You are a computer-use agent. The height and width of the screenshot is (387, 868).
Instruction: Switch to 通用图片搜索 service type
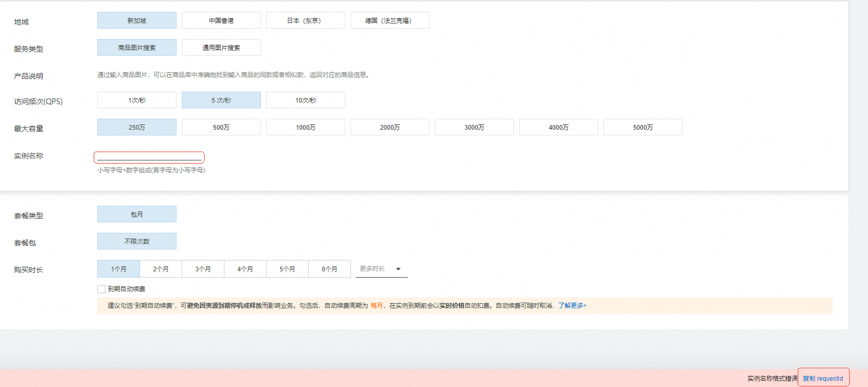(221, 47)
